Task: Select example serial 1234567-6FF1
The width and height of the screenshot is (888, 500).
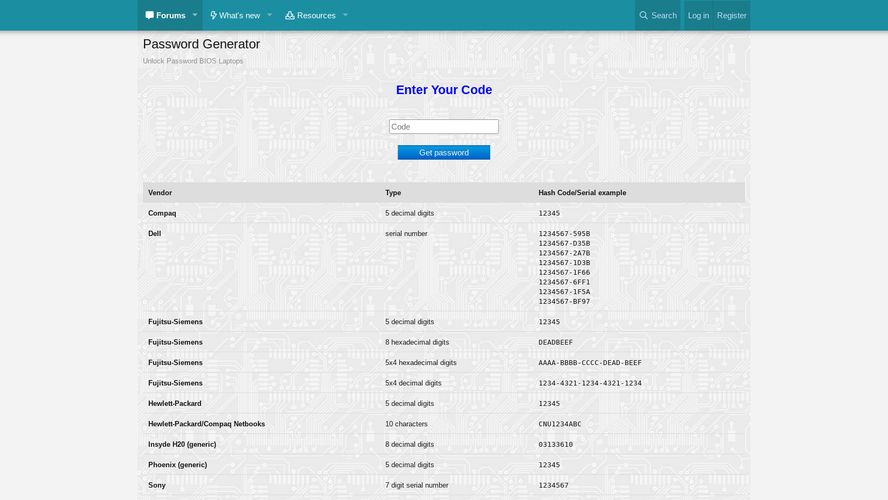Action: coord(564,282)
